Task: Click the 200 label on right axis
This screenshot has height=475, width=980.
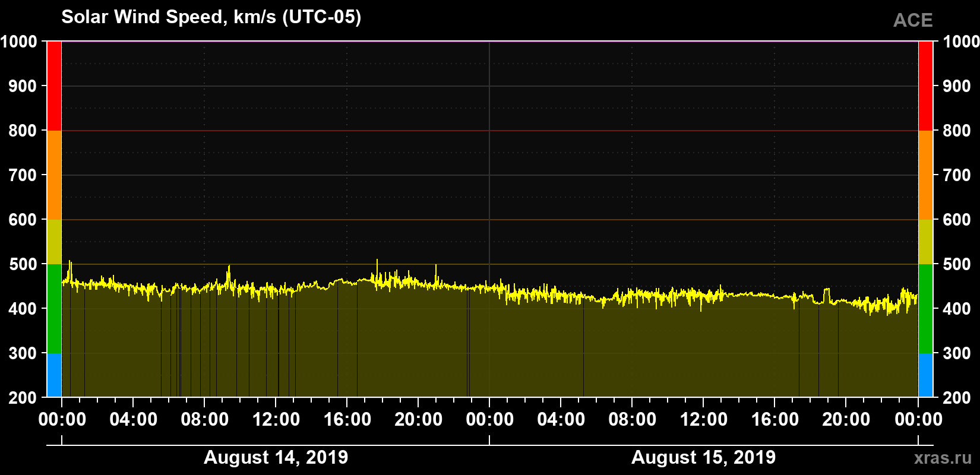Action: (x=957, y=398)
